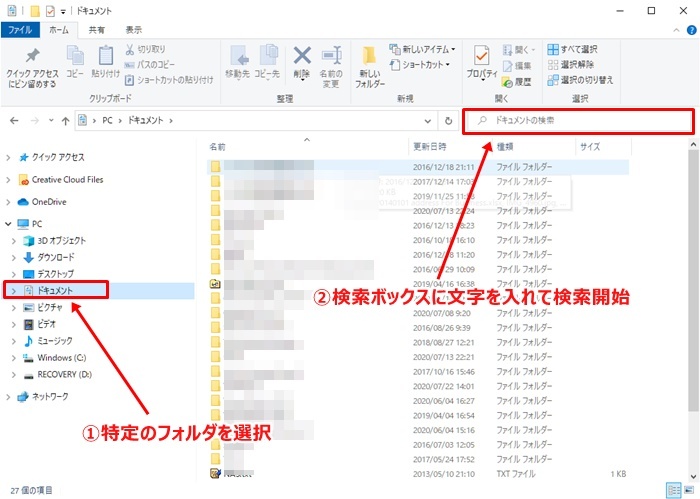
Task: Click the Up one level arrow button
Action: coord(66,121)
